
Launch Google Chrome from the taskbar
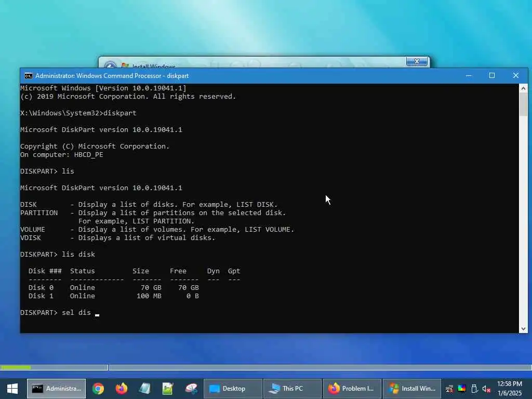pos(98,389)
